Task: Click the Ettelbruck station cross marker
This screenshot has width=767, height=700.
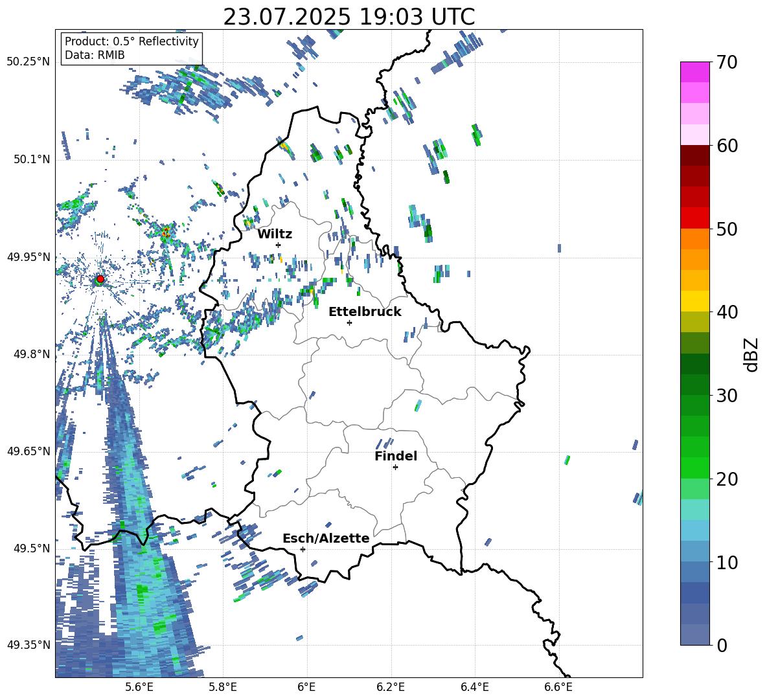Action: tap(349, 322)
